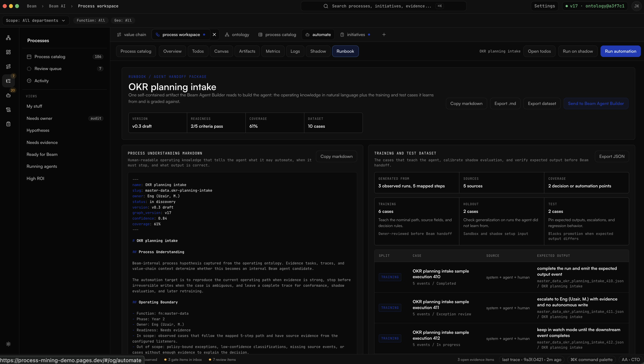Open Needs evidence view
The height and width of the screenshot is (364, 644).
pyautogui.click(x=65, y=142)
